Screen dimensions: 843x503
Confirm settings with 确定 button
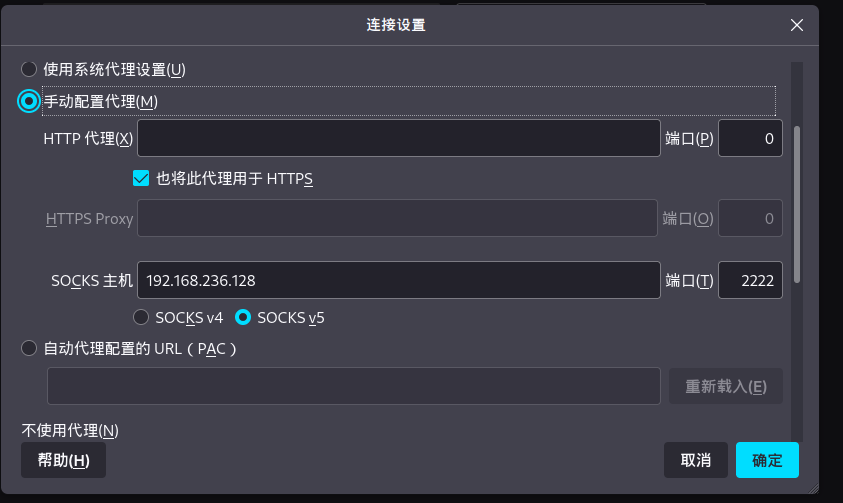(767, 460)
